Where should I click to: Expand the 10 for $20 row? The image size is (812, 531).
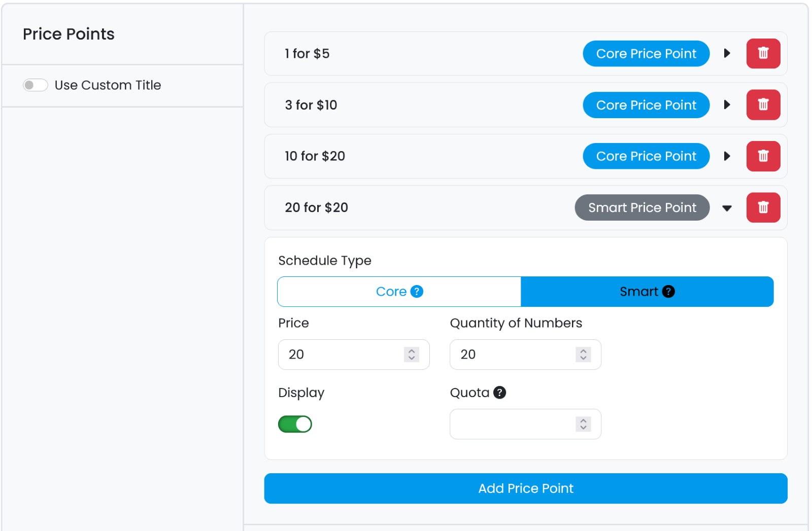[x=727, y=156]
